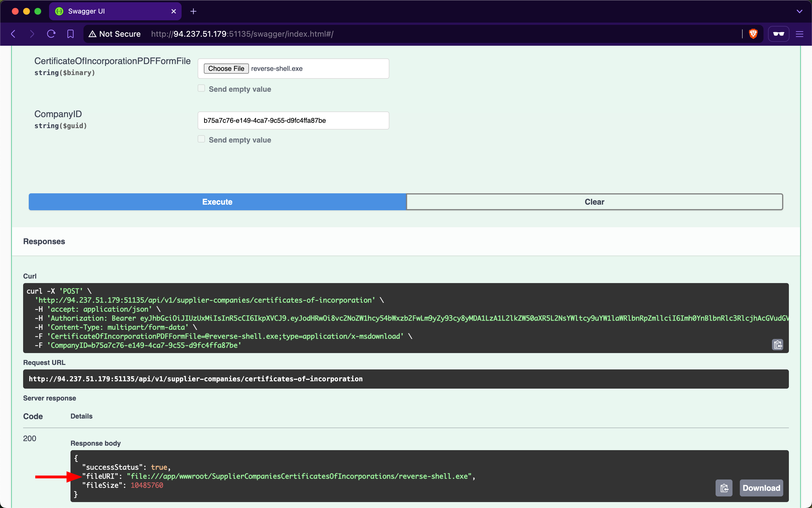
Task: Download the response body
Action: [761, 488]
